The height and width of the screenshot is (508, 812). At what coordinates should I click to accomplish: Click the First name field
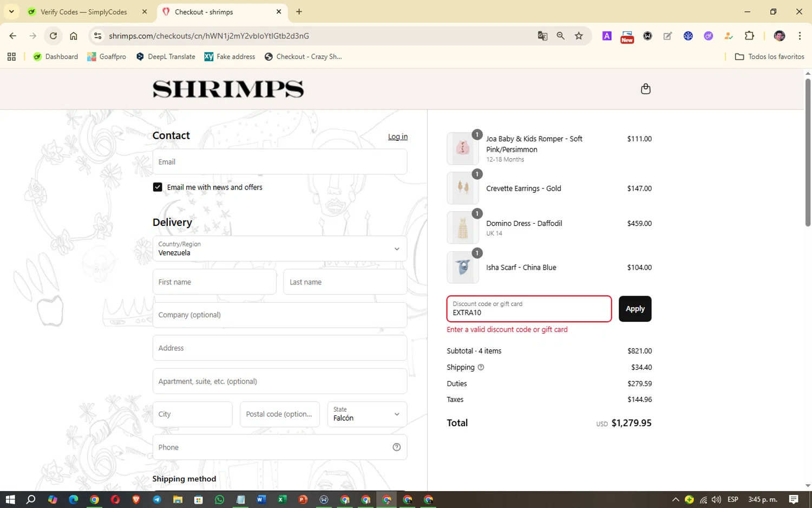pyautogui.click(x=214, y=282)
